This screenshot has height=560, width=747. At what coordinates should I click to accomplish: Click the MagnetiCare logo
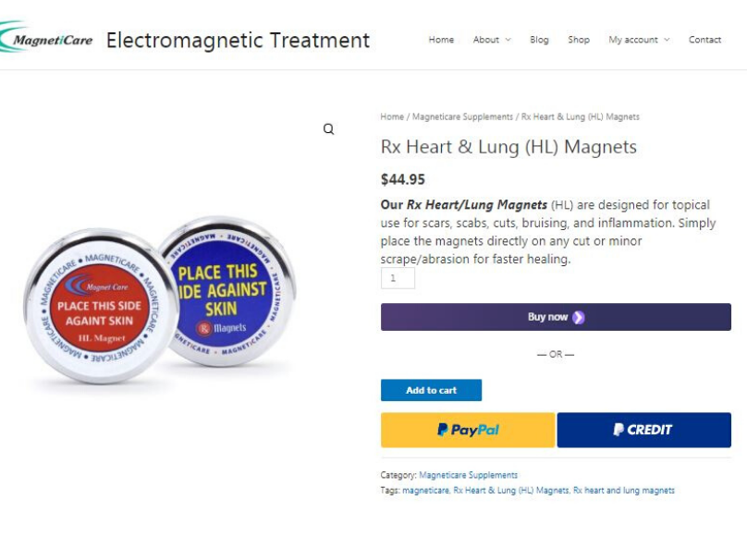pyautogui.click(x=46, y=38)
